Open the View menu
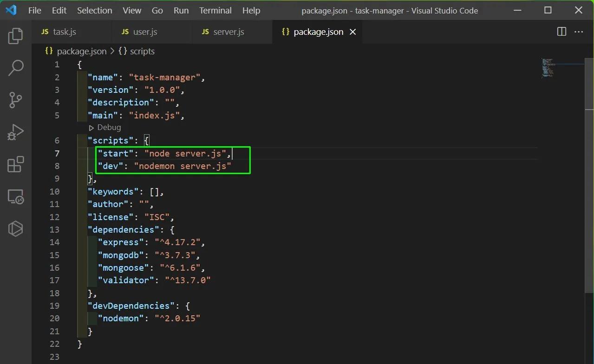The height and width of the screenshot is (364, 594). click(132, 10)
